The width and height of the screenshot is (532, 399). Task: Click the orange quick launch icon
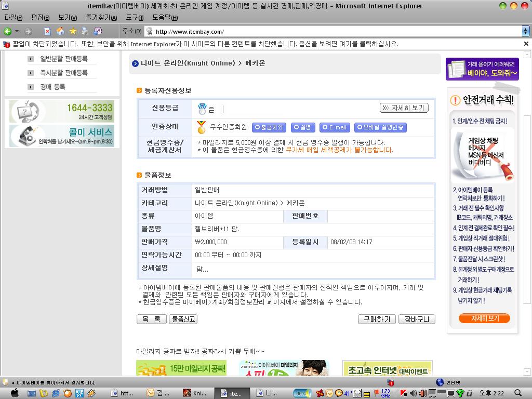coord(68,393)
